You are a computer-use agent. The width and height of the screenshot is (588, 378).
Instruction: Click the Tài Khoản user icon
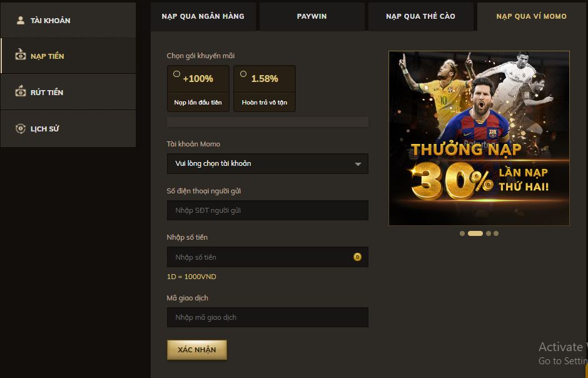(21, 20)
